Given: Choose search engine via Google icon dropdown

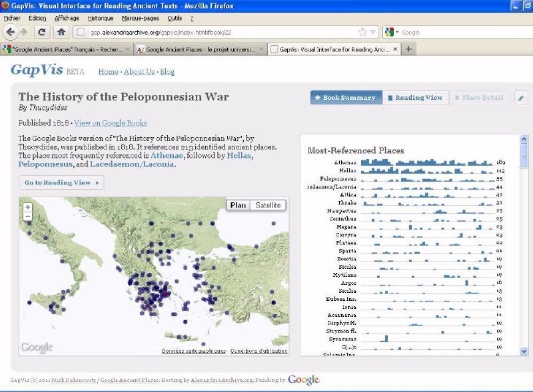Looking at the screenshot, I should [392, 32].
